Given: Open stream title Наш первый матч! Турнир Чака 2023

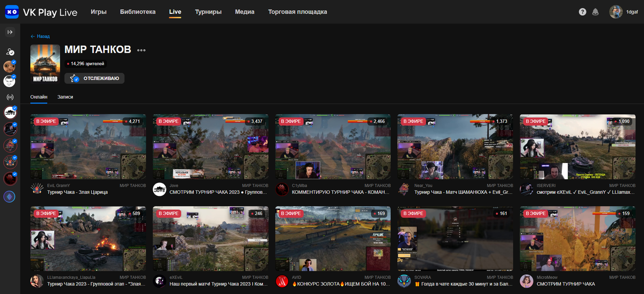Looking at the screenshot, I should pyautogui.click(x=219, y=284).
